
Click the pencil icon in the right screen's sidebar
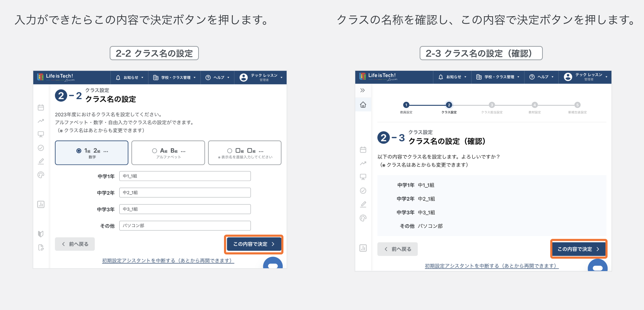point(363,204)
